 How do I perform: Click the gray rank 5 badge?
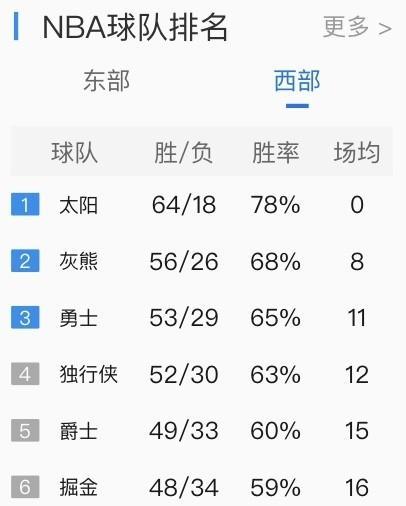click(25, 430)
